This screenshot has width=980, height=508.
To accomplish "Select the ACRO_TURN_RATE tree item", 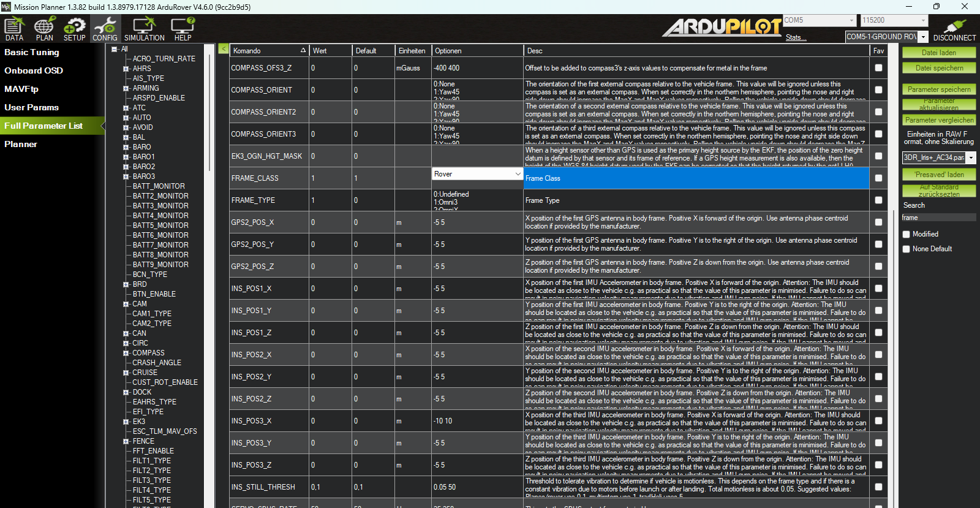I will (164, 59).
